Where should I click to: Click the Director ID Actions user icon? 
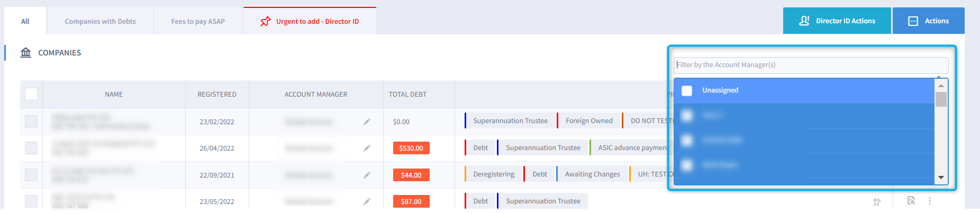coord(804,21)
